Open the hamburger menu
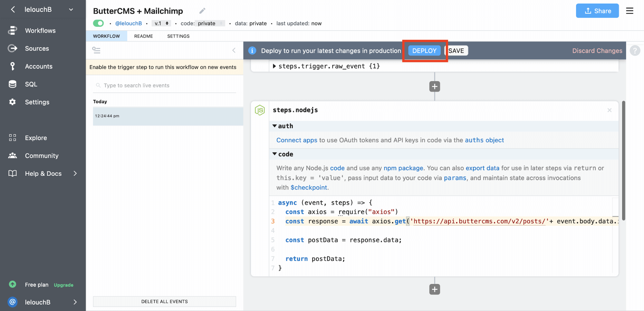 (x=630, y=11)
